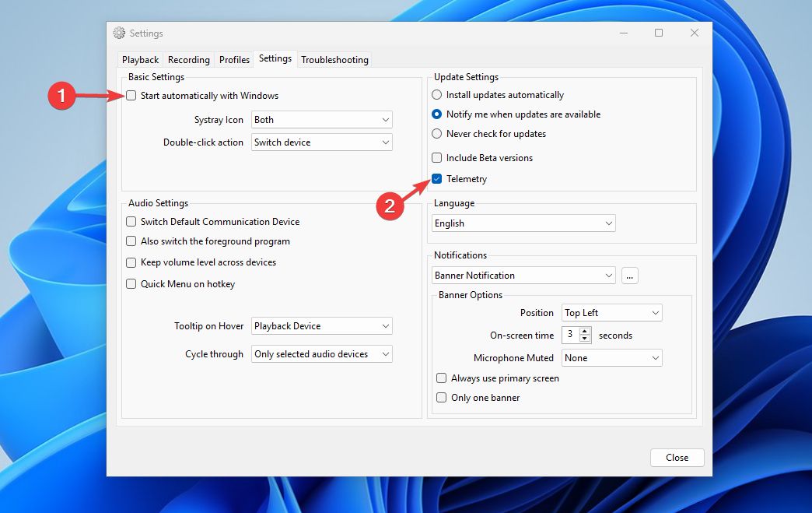
Task: Enable Switch Default Communication Device
Action: (x=131, y=221)
